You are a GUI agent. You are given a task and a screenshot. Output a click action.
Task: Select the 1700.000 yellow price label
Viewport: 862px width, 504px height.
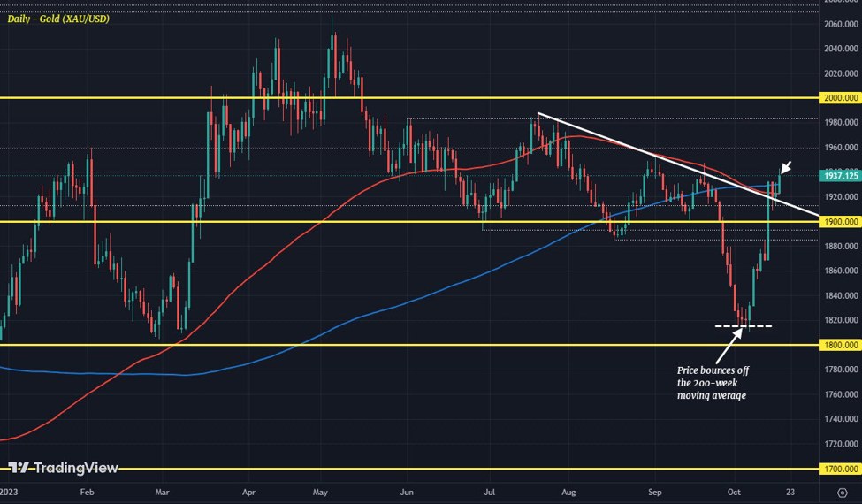coord(841,470)
